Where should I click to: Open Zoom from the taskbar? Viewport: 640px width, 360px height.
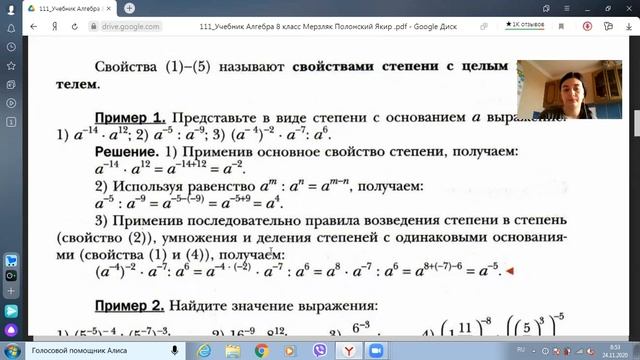click(x=376, y=351)
